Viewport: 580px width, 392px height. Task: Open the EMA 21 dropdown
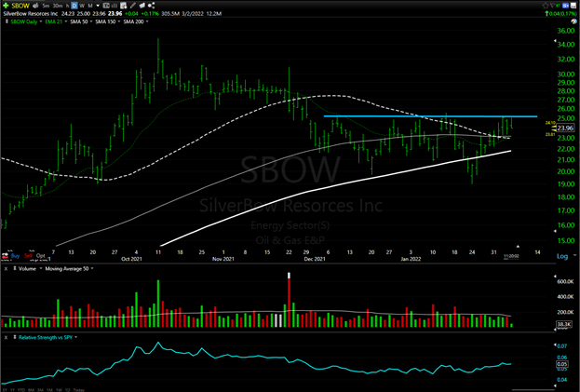click(x=66, y=21)
